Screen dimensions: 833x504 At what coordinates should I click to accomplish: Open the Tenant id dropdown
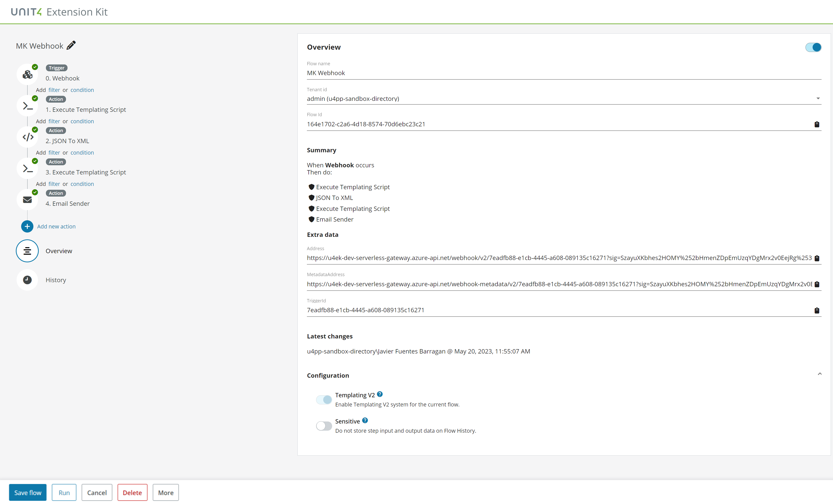564,99
